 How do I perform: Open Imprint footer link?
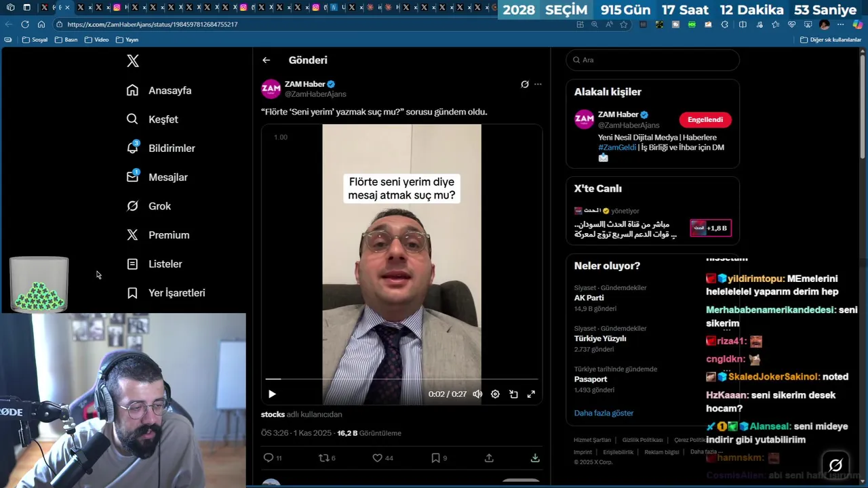pos(583,452)
